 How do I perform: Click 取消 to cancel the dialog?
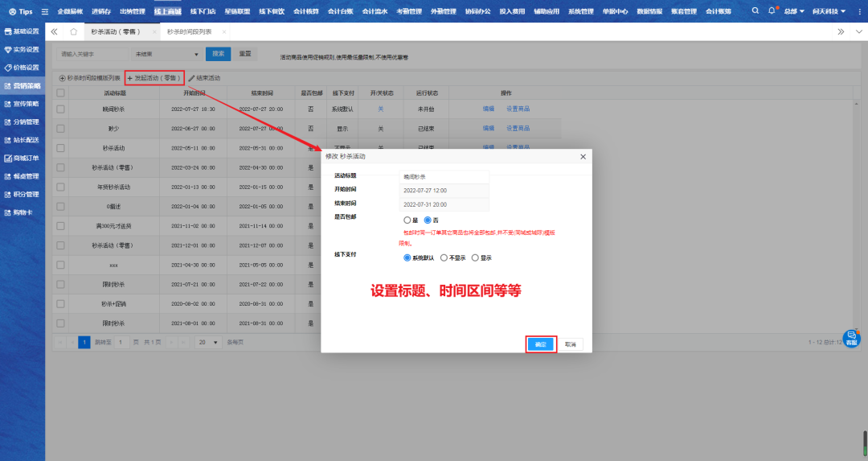[x=571, y=344]
